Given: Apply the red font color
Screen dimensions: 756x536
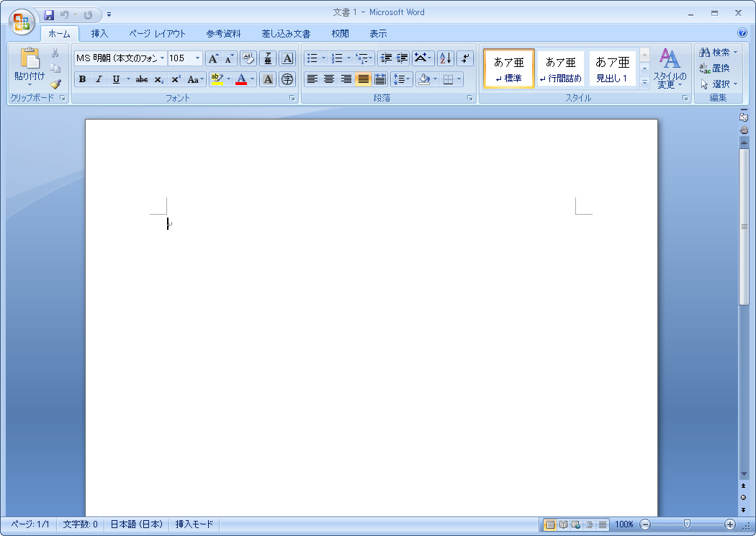Looking at the screenshot, I should 241,79.
